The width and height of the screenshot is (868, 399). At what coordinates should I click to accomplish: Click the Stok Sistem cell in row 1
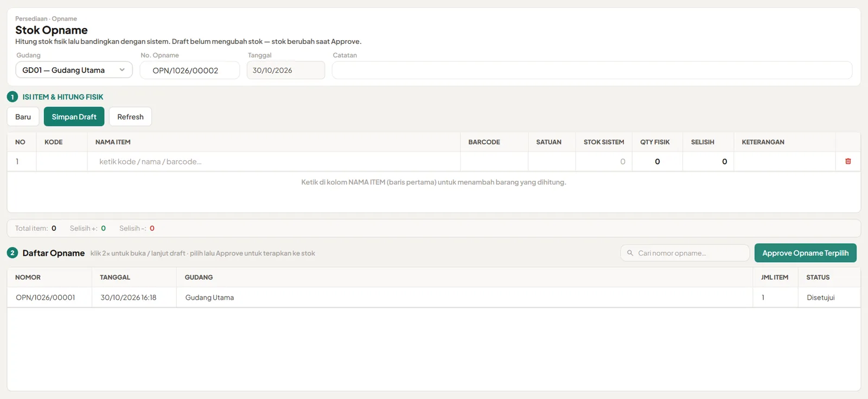[604, 161]
